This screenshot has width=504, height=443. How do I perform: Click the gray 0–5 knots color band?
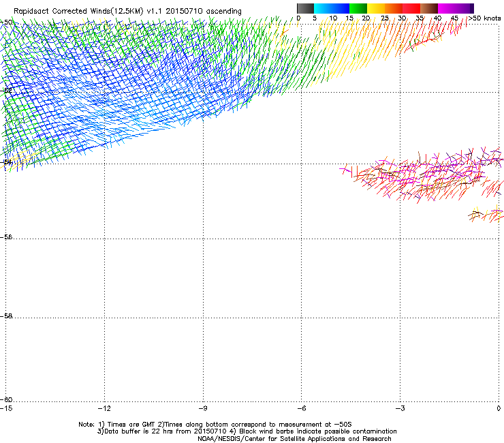(305, 8)
